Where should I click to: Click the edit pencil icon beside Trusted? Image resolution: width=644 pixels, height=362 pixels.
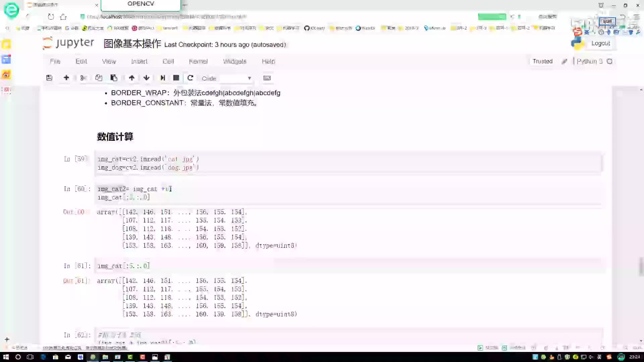[565, 61]
